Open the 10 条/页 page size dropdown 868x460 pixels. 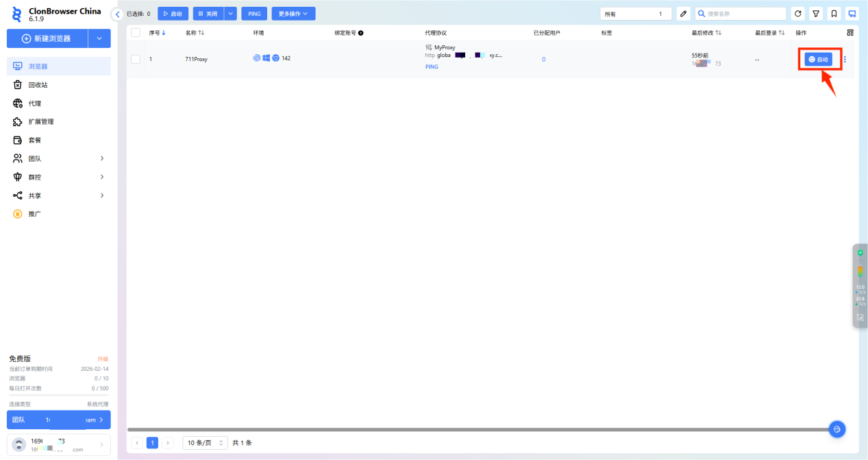204,443
